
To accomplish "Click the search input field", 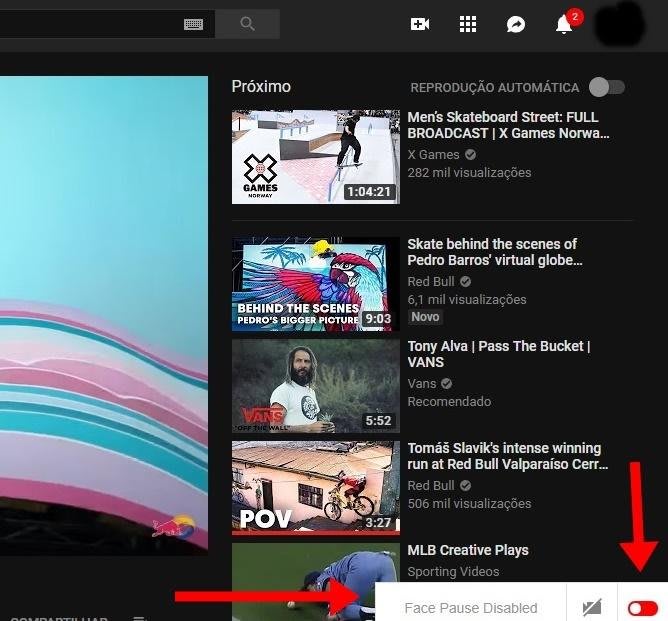I will click(x=90, y=24).
